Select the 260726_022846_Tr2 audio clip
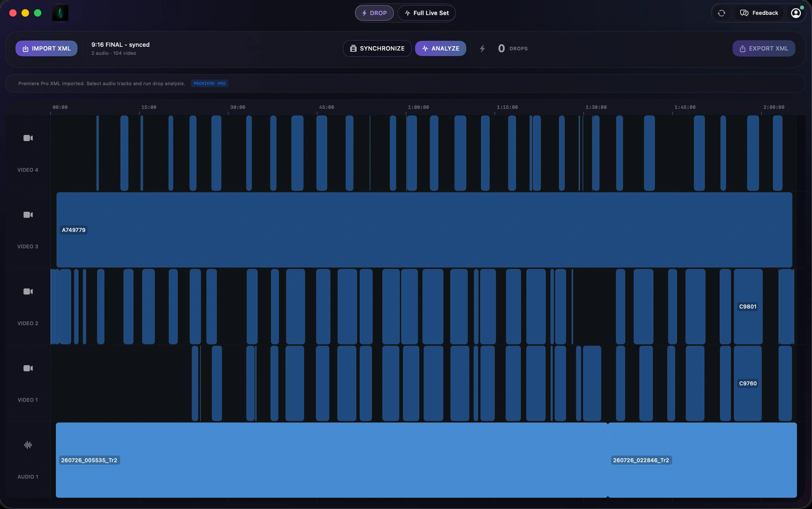Screen dimensions: 812x509 [702, 460]
